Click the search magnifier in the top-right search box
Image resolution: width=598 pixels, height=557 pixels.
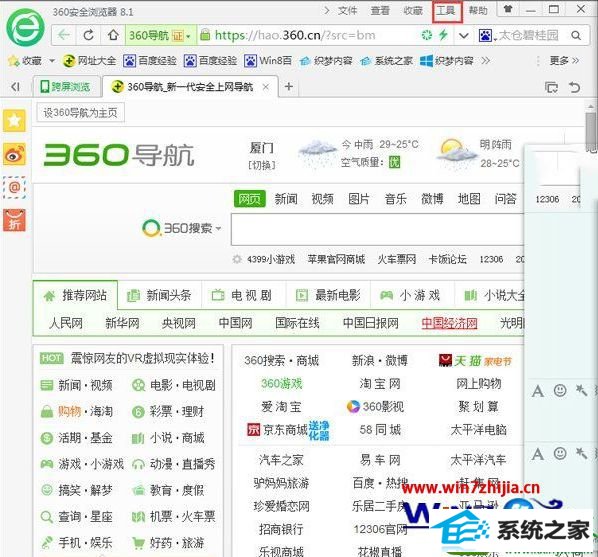(576, 35)
